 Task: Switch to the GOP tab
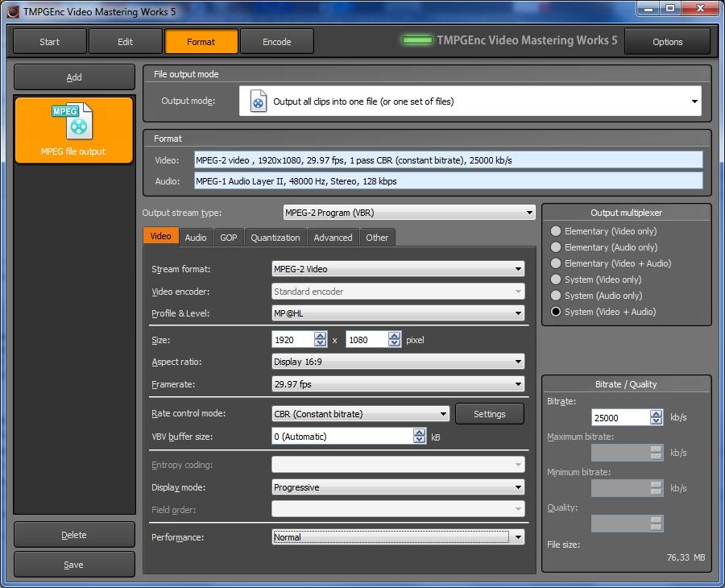(229, 238)
